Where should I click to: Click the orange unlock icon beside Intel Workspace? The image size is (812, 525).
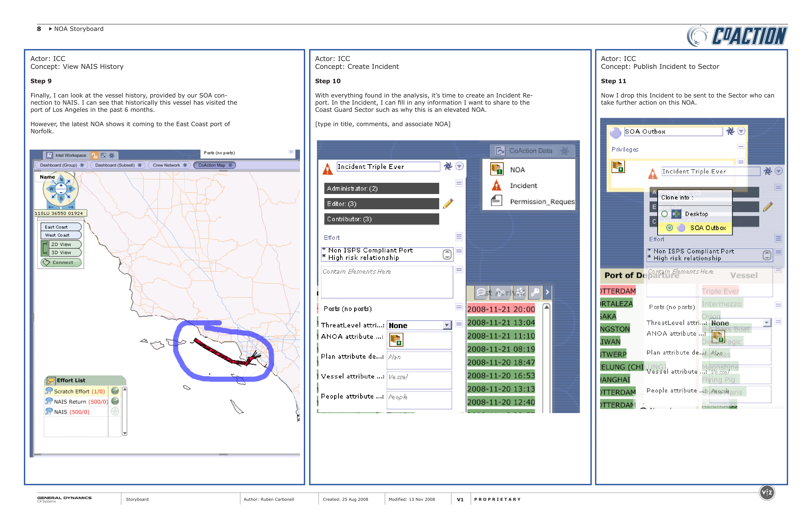[95, 155]
